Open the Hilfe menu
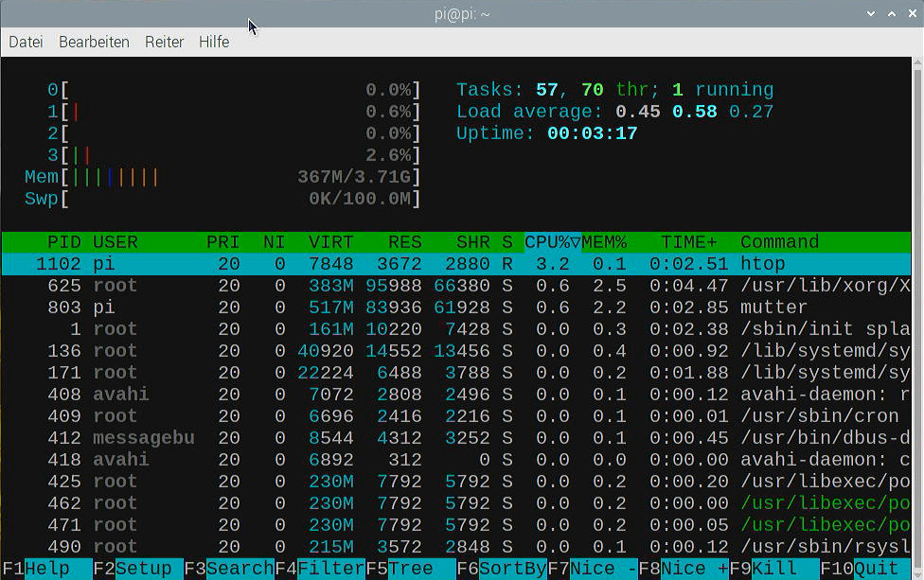This screenshot has width=924, height=580. click(x=214, y=42)
